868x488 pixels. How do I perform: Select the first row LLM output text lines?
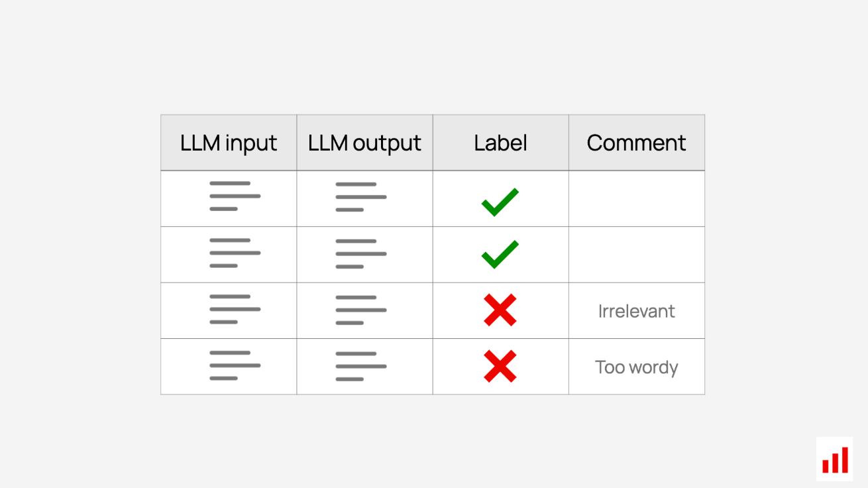[360, 197]
